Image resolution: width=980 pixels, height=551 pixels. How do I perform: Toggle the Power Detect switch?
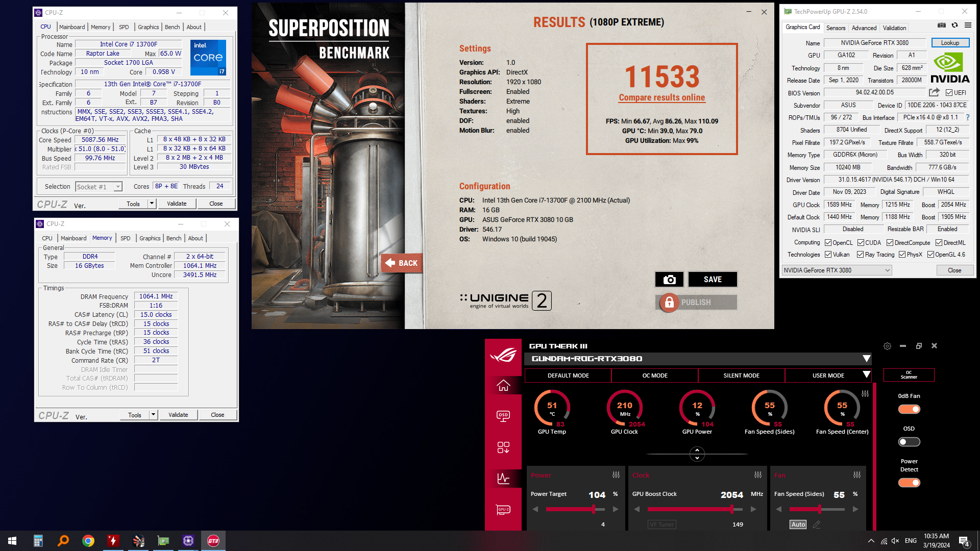(909, 483)
